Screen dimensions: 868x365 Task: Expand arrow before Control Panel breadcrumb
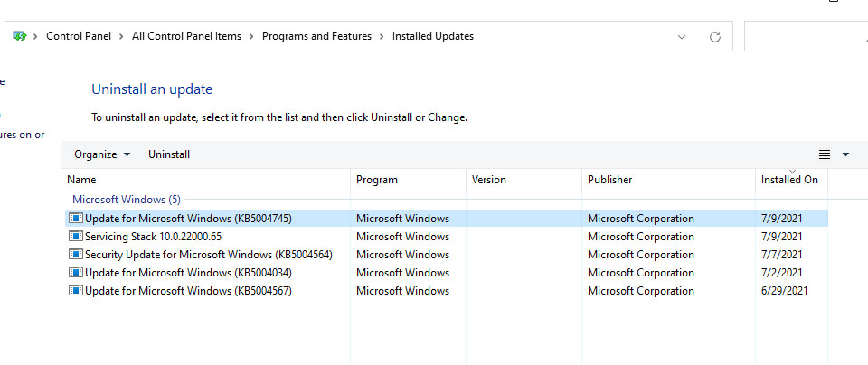click(36, 36)
